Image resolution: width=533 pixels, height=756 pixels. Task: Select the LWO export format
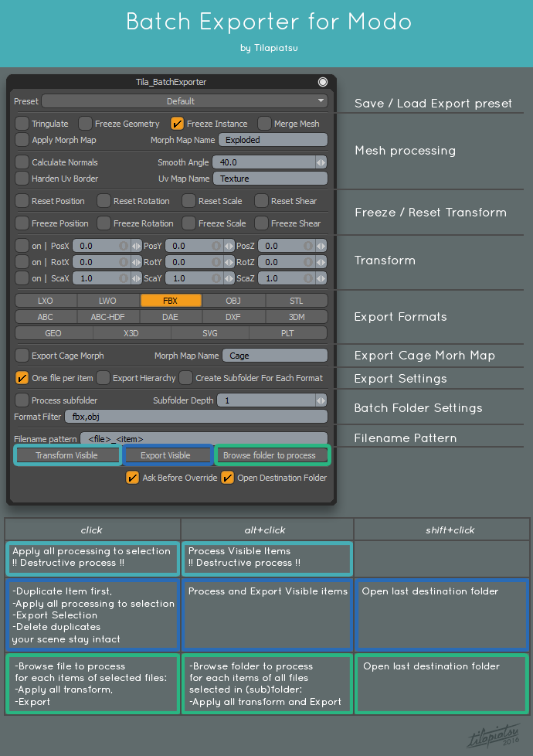pos(108,301)
